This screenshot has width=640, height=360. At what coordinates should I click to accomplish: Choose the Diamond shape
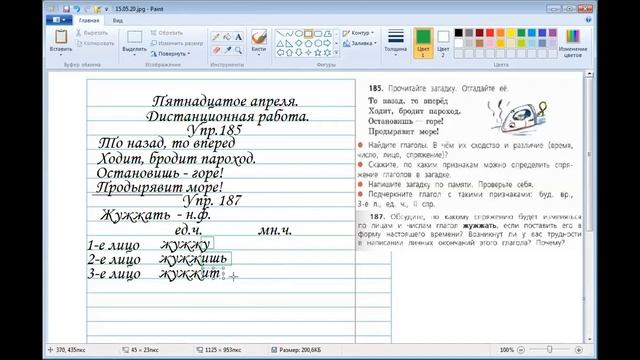(299, 43)
